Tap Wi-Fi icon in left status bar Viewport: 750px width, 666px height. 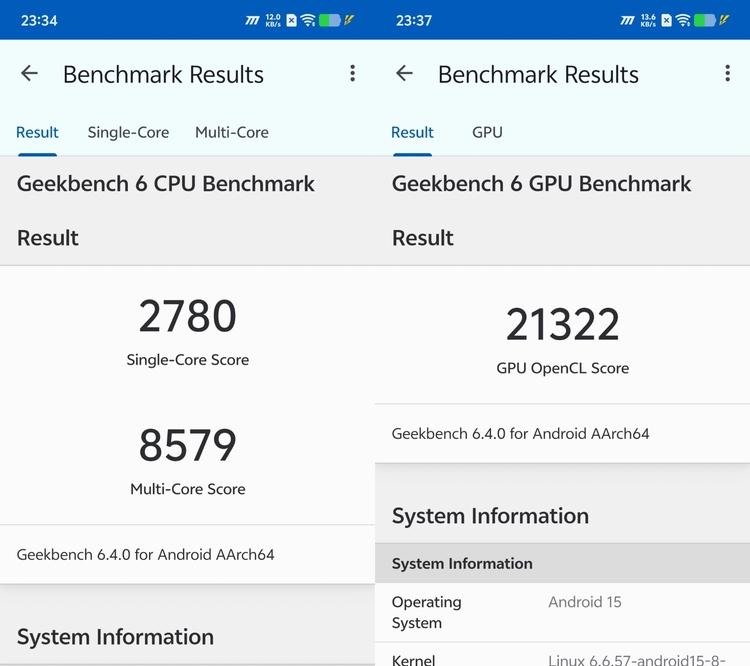(x=309, y=20)
